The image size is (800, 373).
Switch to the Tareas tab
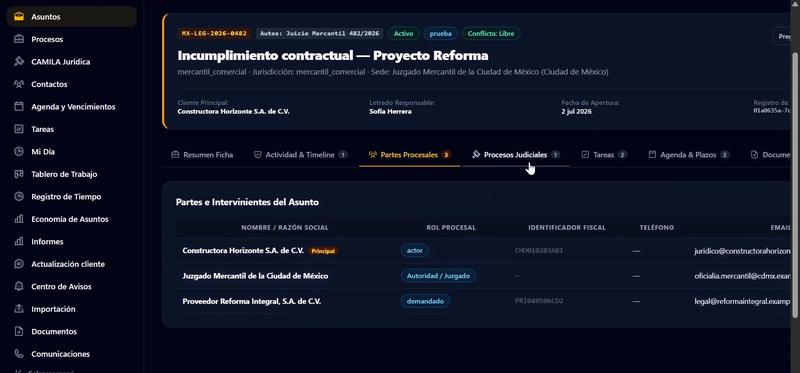(604, 155)
